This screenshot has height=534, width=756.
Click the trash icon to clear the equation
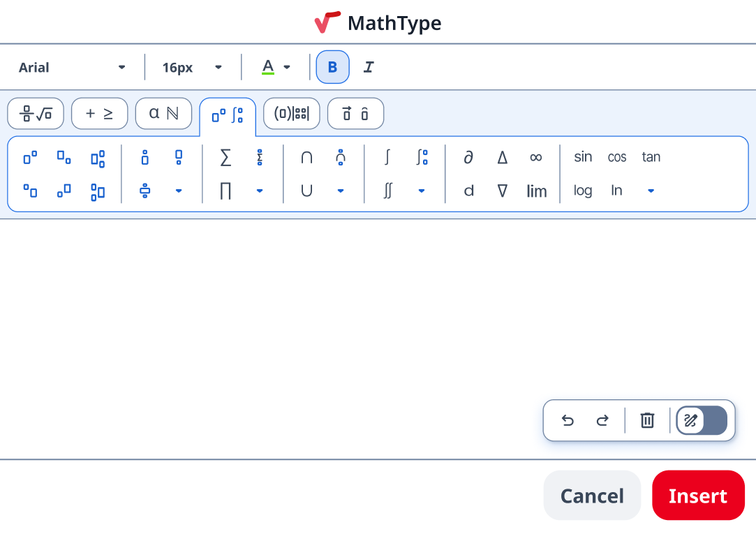647,420
